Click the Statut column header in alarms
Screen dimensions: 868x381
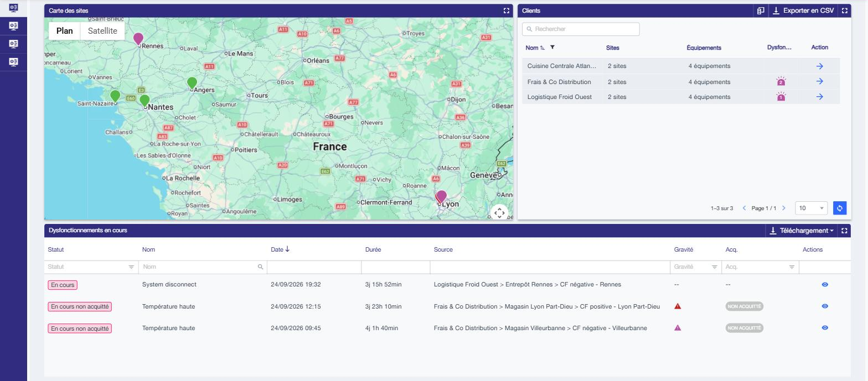pos(56,249)
